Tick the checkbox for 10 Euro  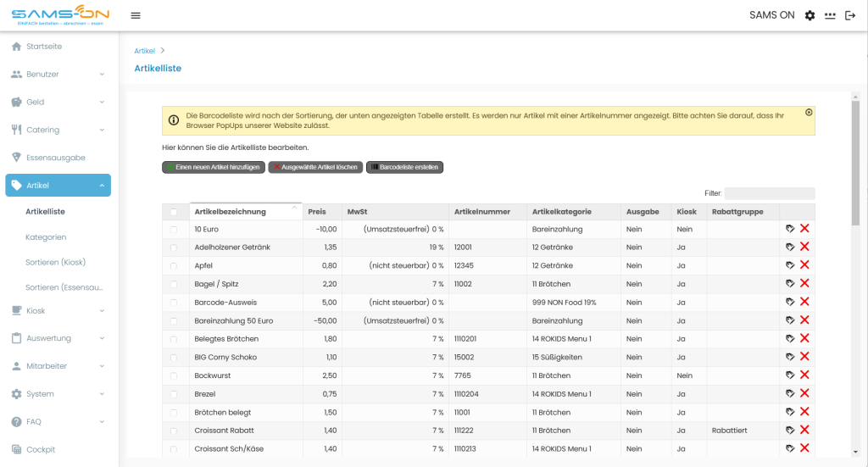(174, 229)
